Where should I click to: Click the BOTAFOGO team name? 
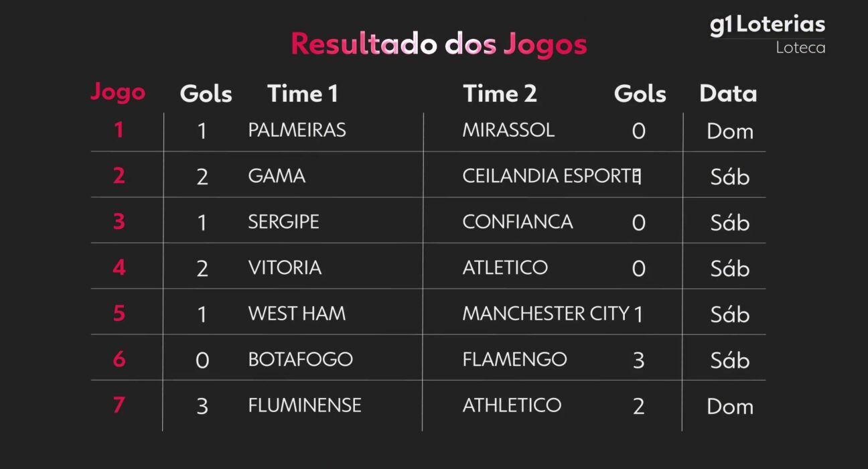[300, 359]
